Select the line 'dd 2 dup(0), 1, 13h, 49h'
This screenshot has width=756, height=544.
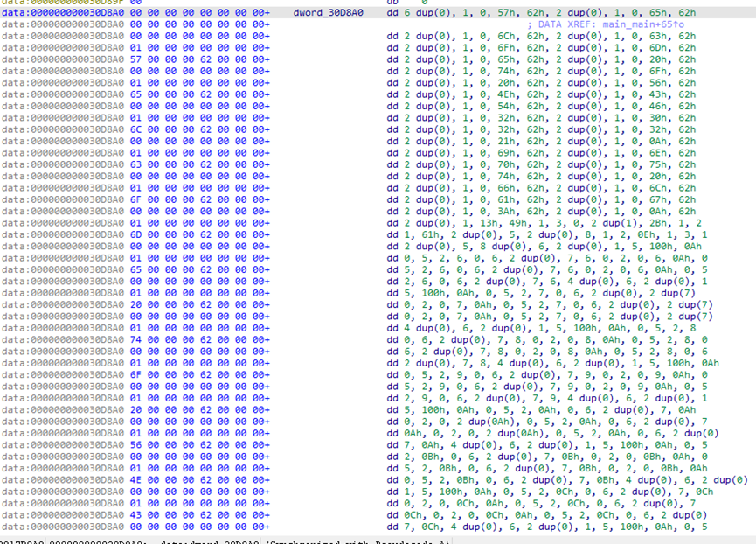(544, 223)
